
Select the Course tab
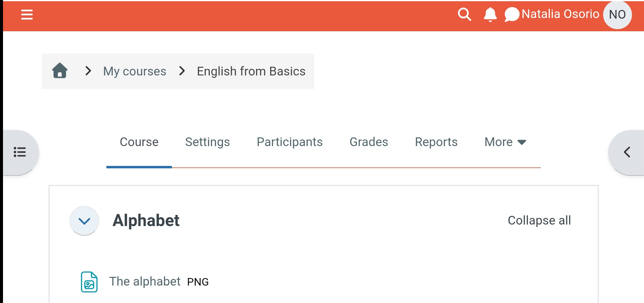tap(139, 142)
